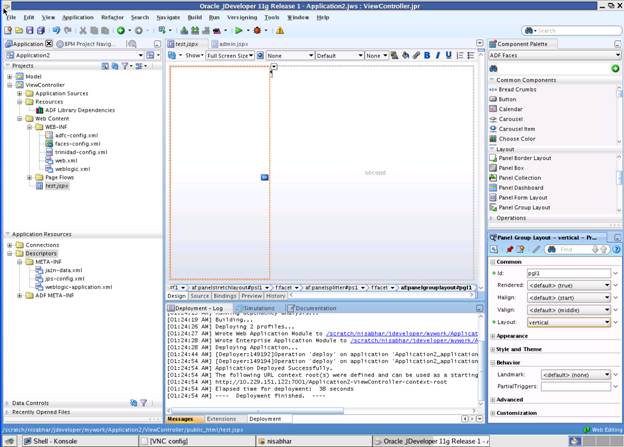Screen dimensions: 624x447
Task: Expand the Appearance section
Action: click(493, 336)
